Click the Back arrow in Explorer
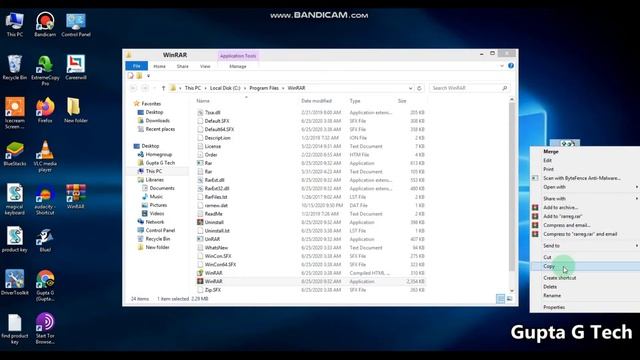Screen dimensions: 640x360 pos(133,88)
